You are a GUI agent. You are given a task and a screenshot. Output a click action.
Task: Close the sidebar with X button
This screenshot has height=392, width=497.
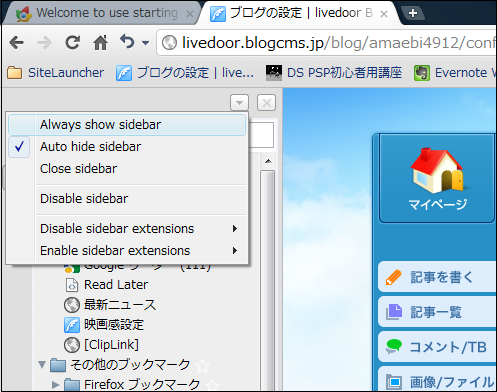[x=266, y=103]
